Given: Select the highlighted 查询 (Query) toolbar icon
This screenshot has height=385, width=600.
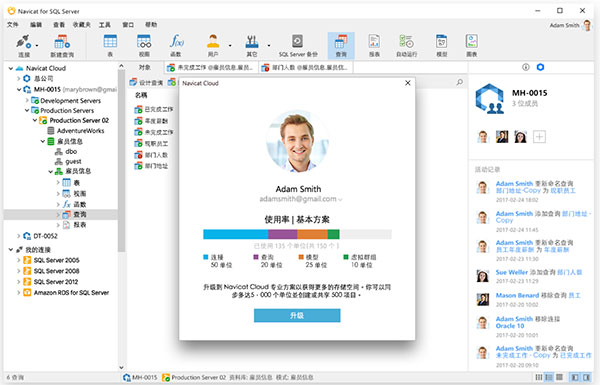Looking at the screenshot, I should (x=341, y=46).
